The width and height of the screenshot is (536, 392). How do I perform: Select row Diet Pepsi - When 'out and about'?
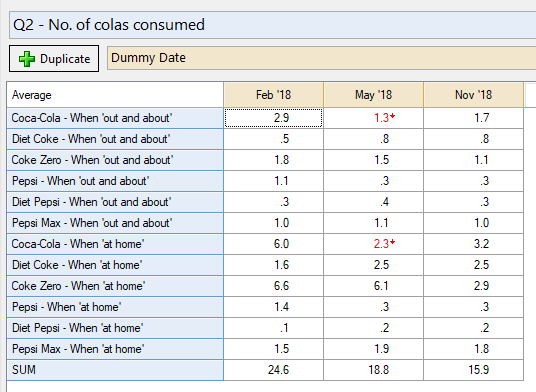point(115,202)
